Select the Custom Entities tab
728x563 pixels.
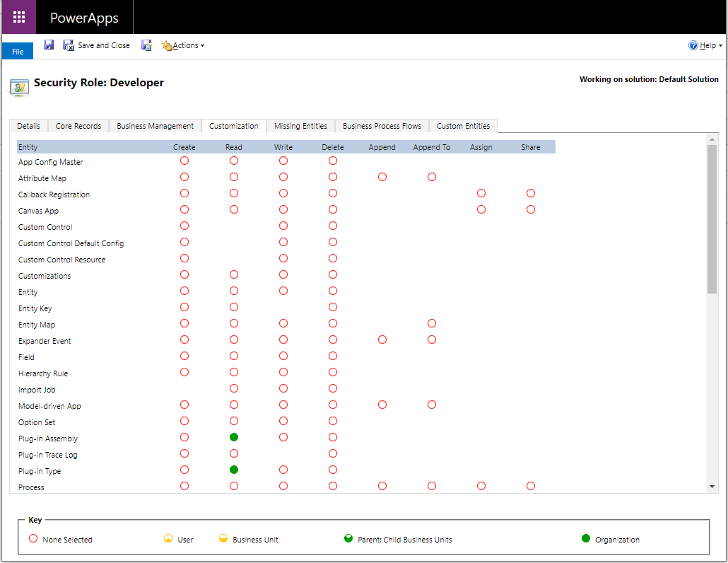pyautogui.click(x=464, y=126)
